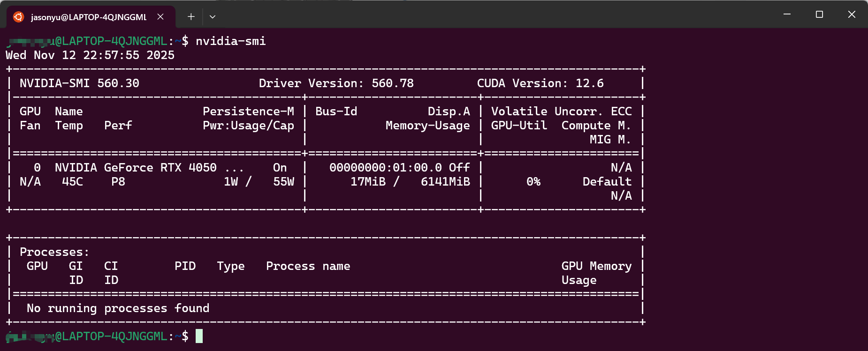Click the GPU-Util header

point(519,126)
